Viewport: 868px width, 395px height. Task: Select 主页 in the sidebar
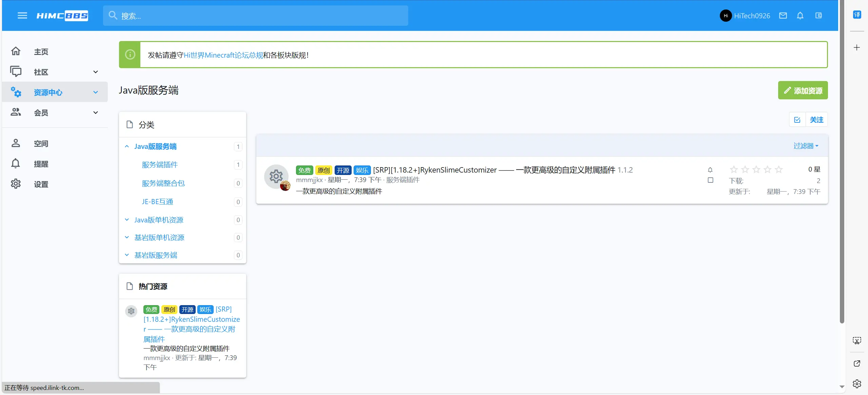pos(41,51)
